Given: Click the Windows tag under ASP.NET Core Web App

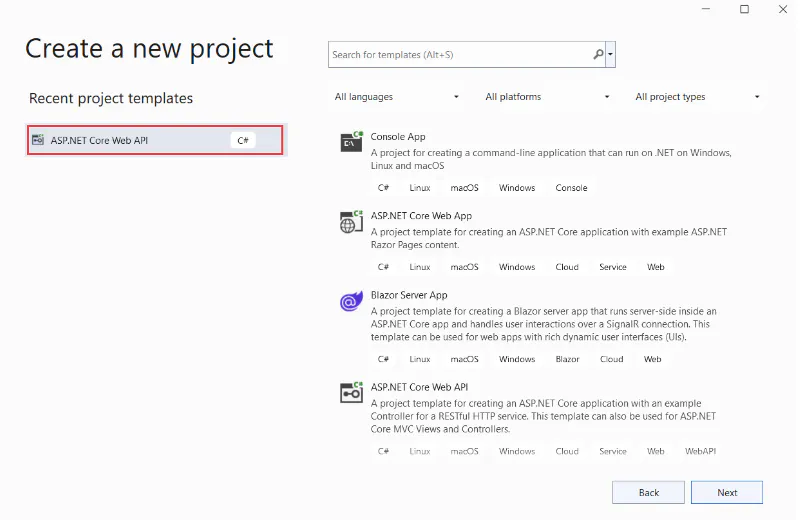Looking at the screenshot, I should point(517,267).
